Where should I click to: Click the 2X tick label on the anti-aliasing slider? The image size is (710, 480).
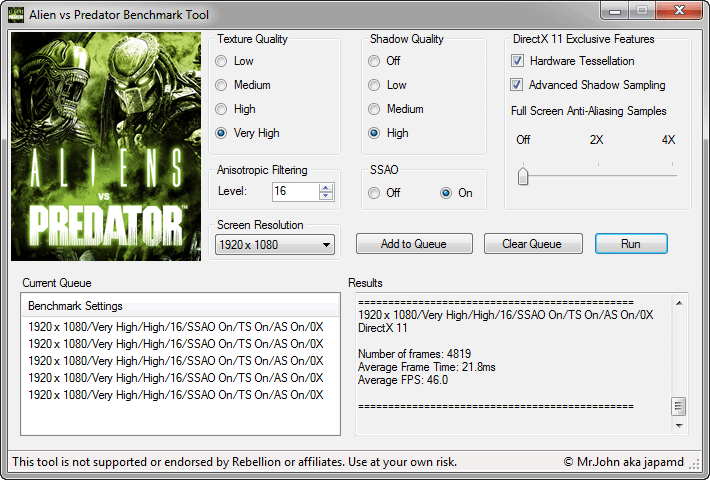596,139
